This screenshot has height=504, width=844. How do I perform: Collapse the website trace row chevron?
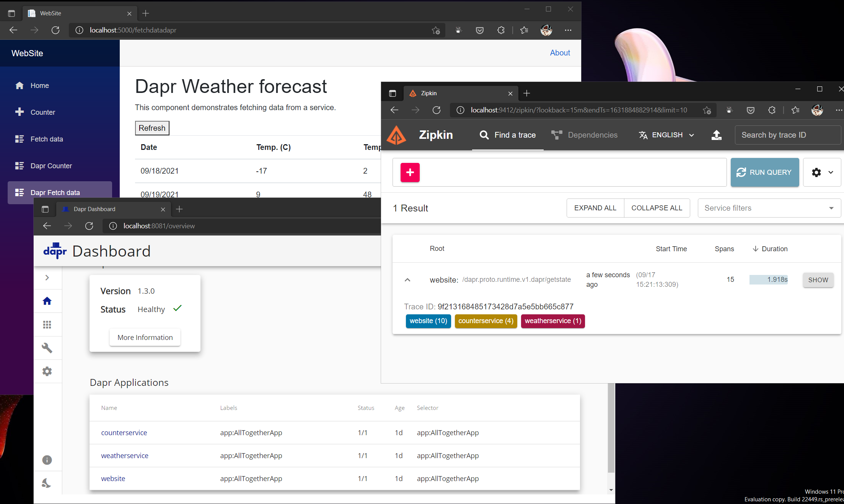(x=407, y=280)
